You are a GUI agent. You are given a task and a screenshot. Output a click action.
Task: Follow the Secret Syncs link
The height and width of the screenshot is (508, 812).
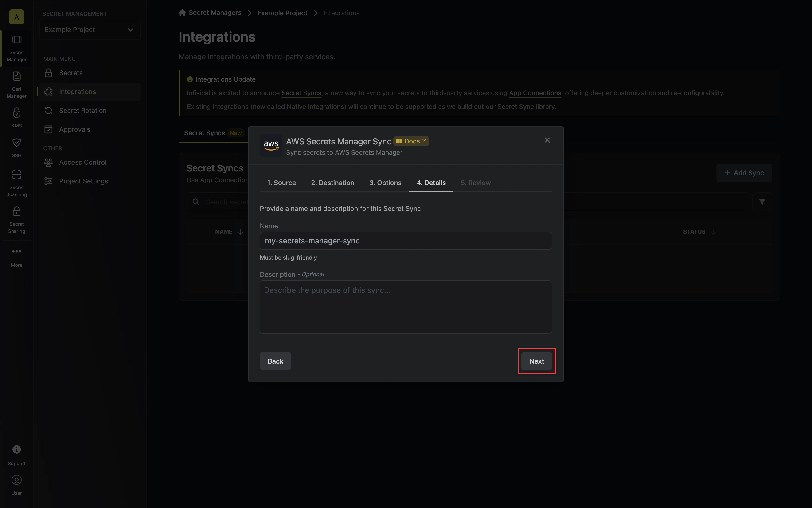point(301,93)
